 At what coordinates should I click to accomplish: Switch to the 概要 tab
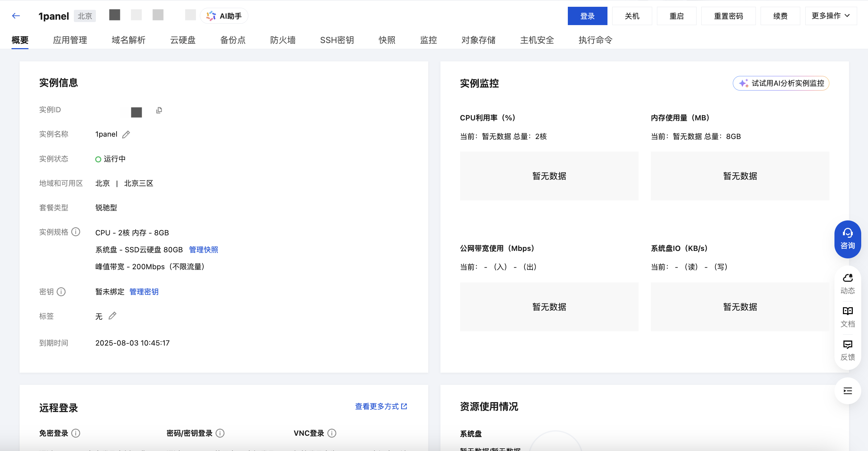pos(20,40)
